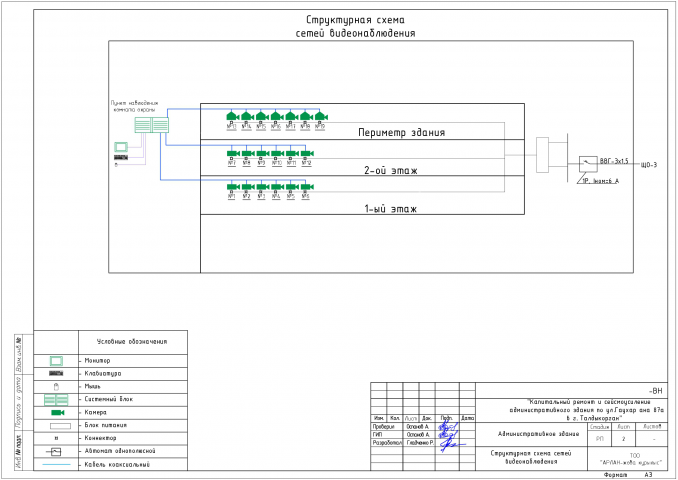Select the cable label 'ВВГ-3х1,5'

[x=614, y=161]
